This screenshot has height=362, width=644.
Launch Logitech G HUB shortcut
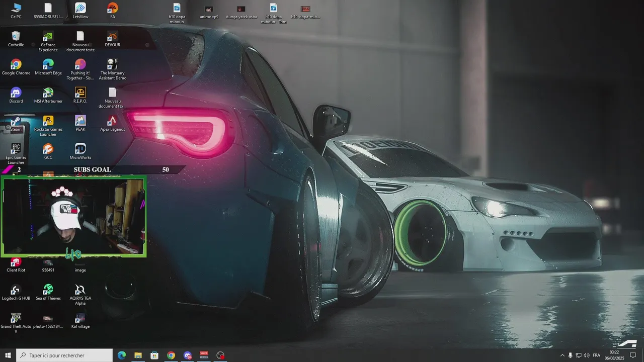click(16, 292)
